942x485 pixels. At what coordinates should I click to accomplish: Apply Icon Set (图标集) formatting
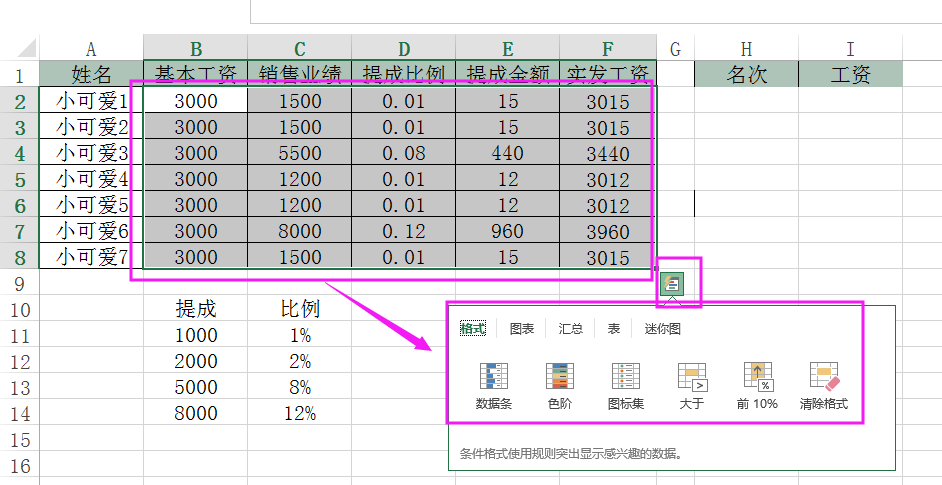(x=625, y=386)
